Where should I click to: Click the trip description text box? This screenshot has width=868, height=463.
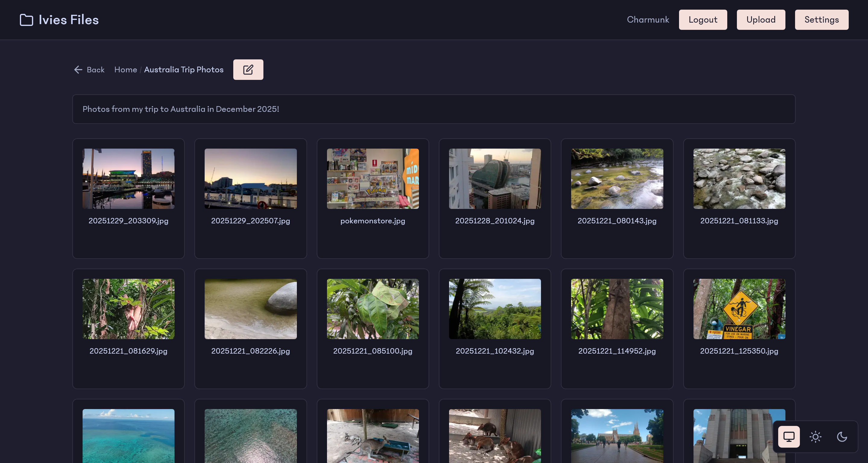(x=434, y=109)
